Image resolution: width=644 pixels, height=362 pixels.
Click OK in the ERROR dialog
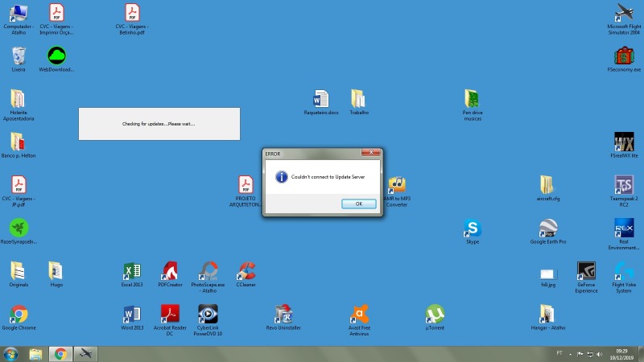[358, 204]
